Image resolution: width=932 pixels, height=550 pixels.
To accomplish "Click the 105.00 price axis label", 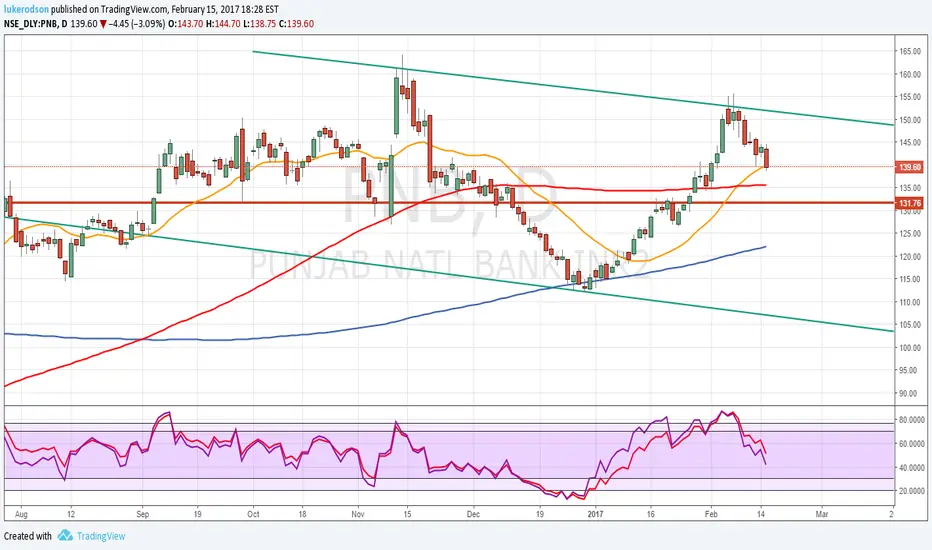I will click(x=909, y=325).
